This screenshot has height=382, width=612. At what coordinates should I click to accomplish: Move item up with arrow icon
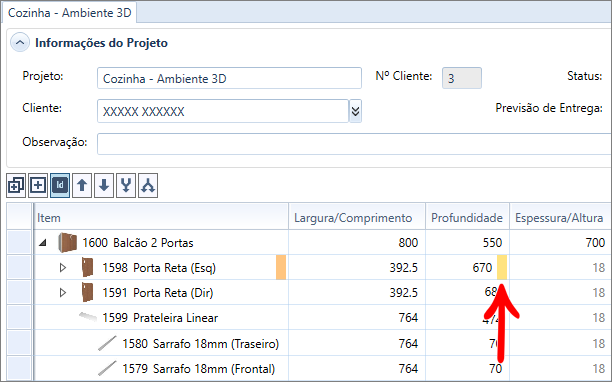coord(82,185)
